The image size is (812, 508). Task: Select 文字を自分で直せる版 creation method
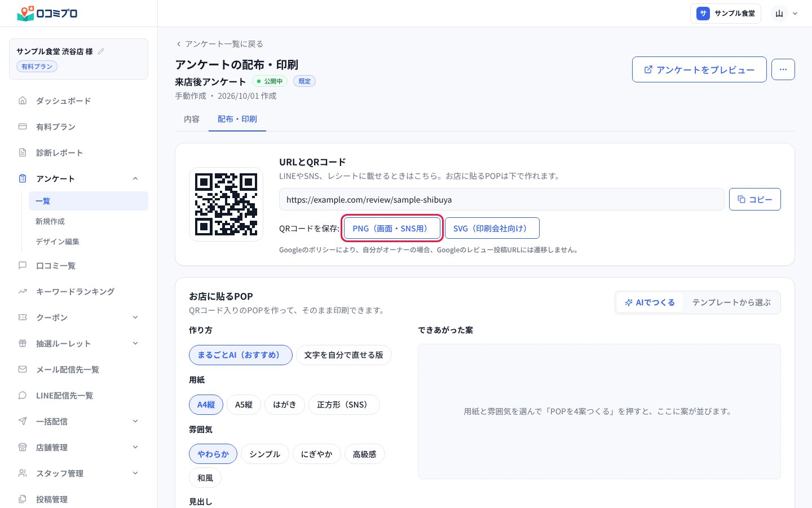pos(344,355)
